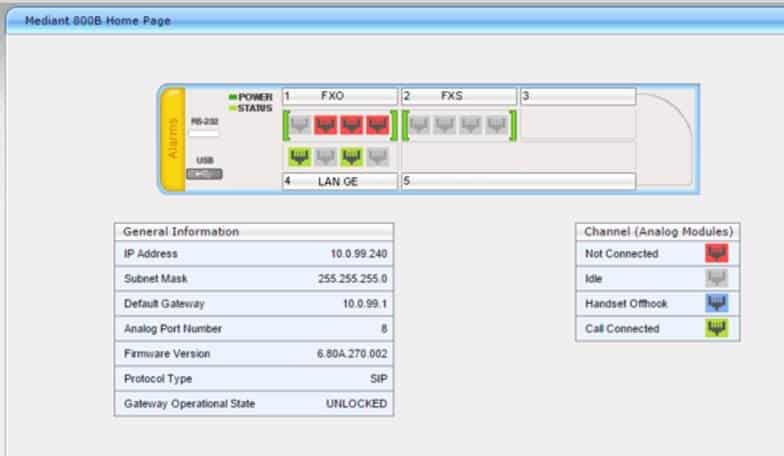This screenshot has height=456, width=784.
Task: Select the slot 1 FXO module label
Action: [340, 96]
